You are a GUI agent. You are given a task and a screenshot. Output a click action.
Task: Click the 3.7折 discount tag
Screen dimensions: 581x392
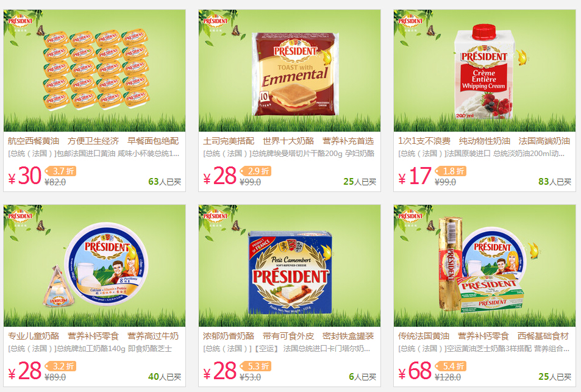tap(60, 171)
